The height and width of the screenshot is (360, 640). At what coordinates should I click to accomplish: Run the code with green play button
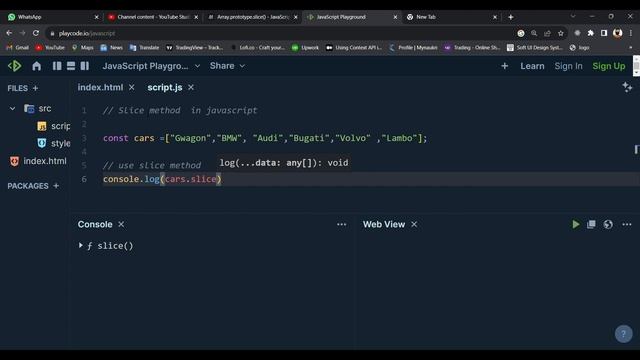click(576, 224)
